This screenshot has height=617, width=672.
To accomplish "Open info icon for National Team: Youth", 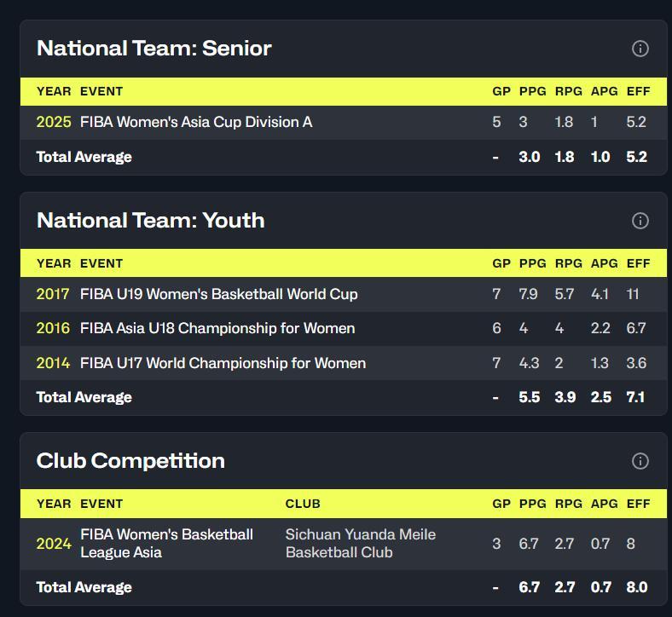I will coord(640,221).
